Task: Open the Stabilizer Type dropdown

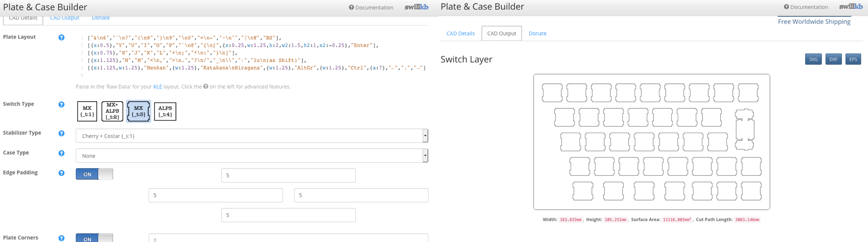Action: pyautogui.click(x=252, y=136)
